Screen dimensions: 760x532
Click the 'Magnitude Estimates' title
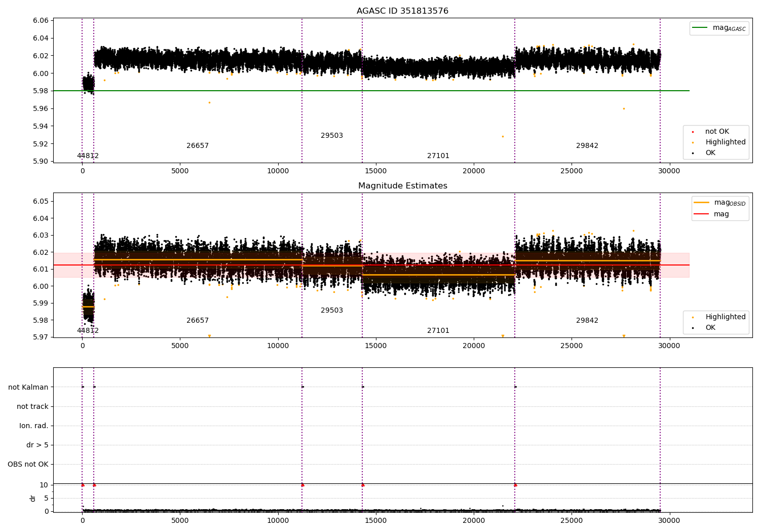coord(402,186)
